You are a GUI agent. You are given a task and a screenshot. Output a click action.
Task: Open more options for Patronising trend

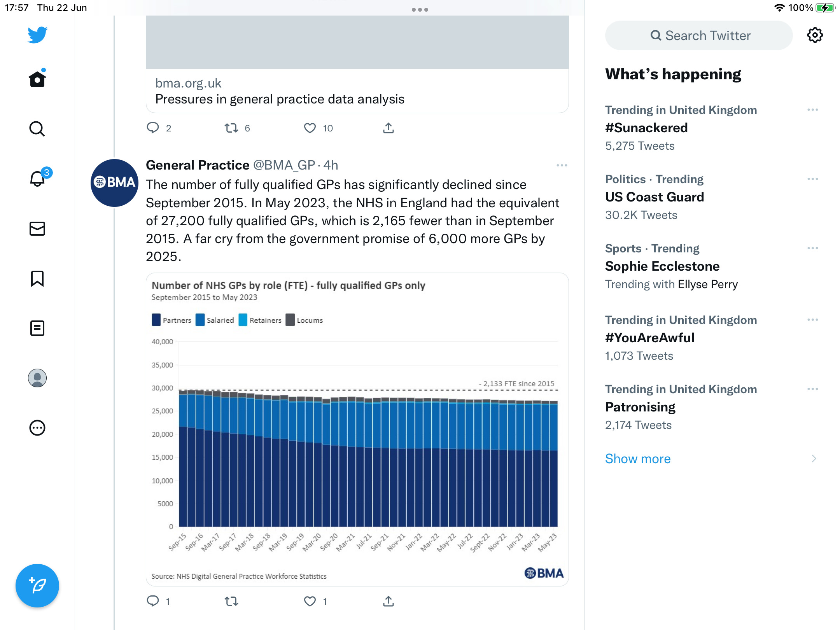click(x=812, y=389)
